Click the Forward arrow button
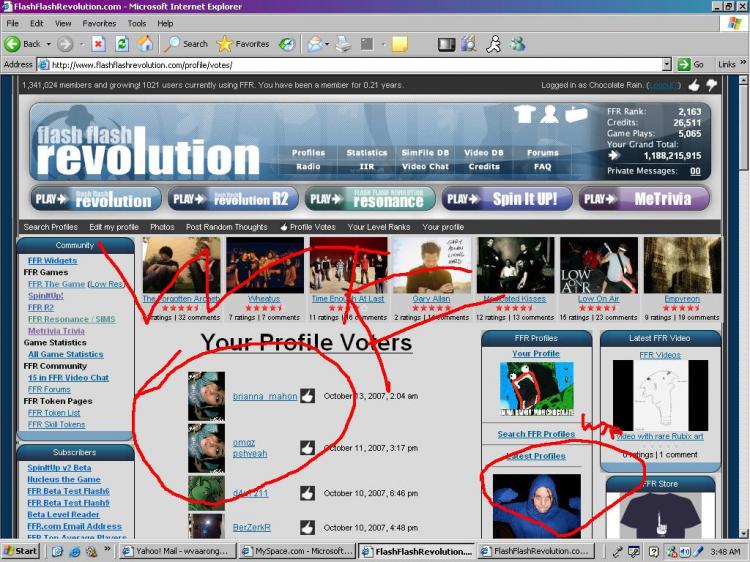 pos(66,44)
